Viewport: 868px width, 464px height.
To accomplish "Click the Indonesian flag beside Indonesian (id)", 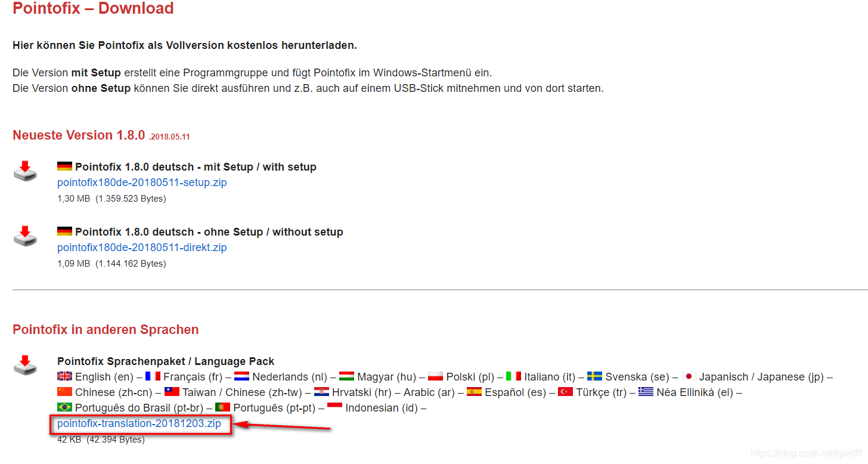I will click(335, 406).
